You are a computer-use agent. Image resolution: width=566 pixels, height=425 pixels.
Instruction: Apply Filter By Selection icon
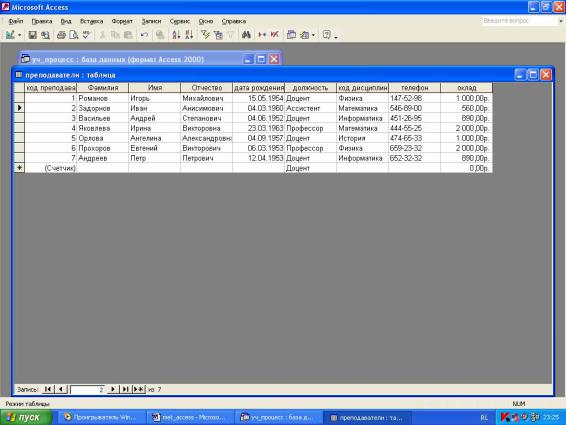tap(205, 35)
